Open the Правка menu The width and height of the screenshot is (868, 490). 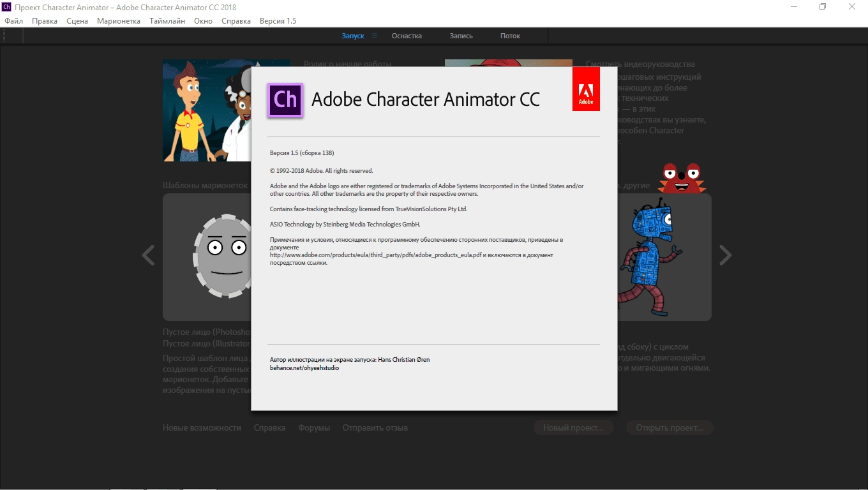(x=45, y=21)
